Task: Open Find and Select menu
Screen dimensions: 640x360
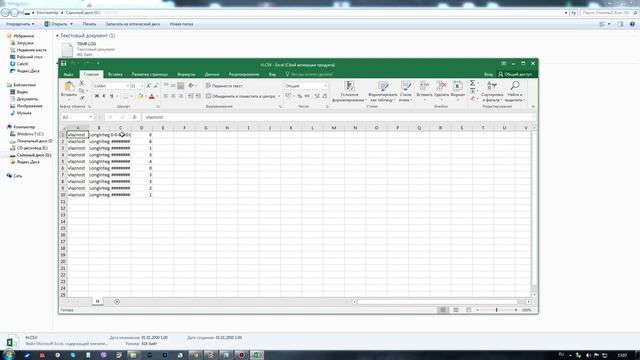Action: (515, 91)
